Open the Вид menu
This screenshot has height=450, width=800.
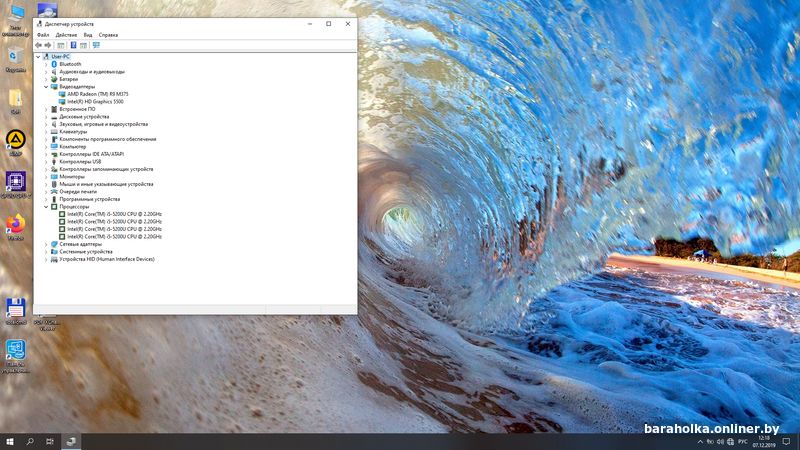(88, 35)
